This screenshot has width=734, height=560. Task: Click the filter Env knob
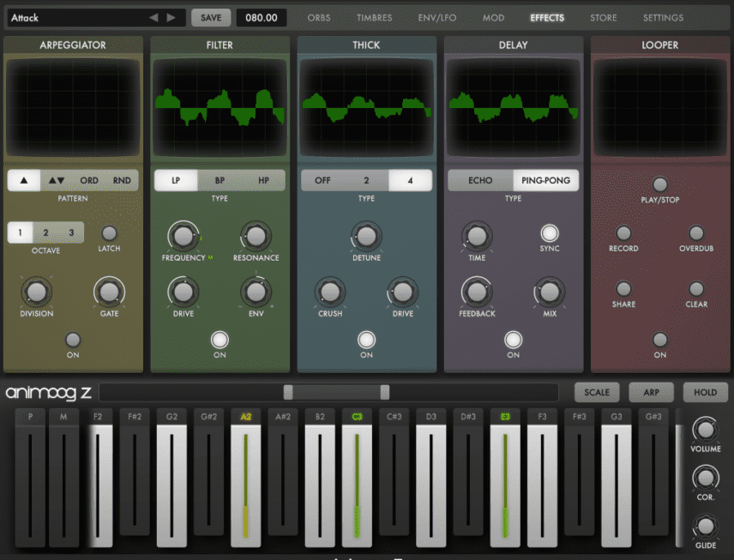(256, 292)
